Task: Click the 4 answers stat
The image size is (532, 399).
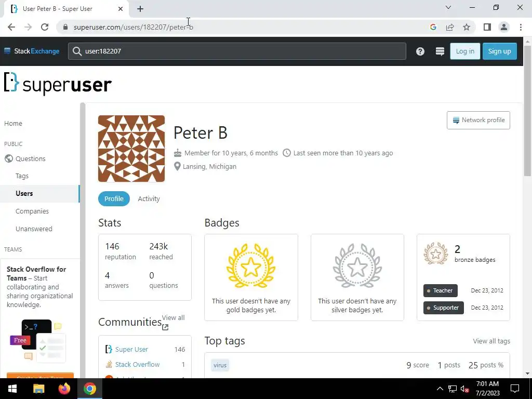Action: 117,280
